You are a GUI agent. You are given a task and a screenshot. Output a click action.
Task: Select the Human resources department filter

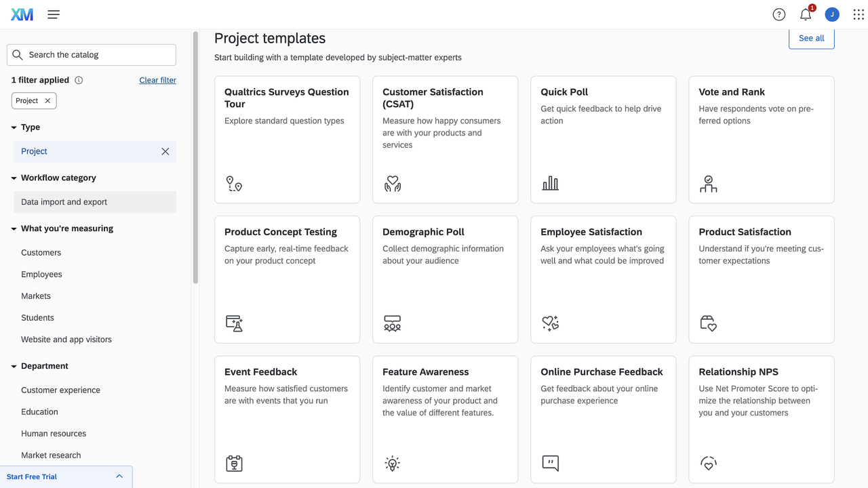[x=54, y=434]
